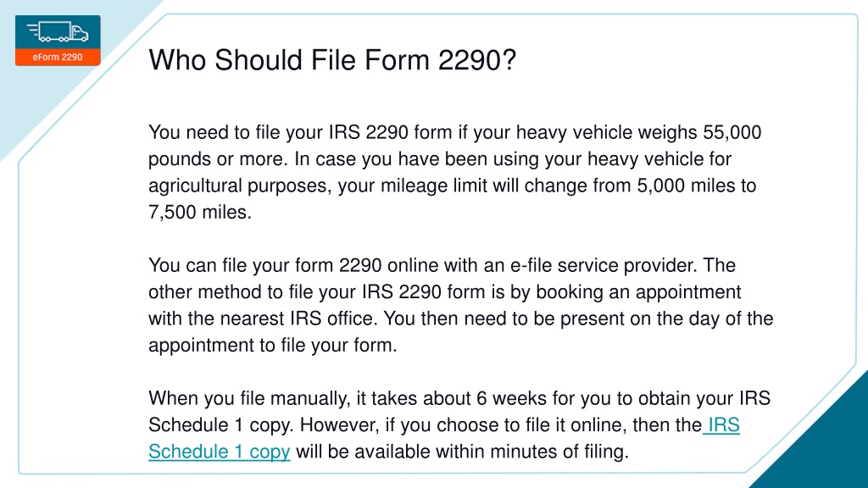Click the truck icon in the logo
This screenshot has width=868, height=488.
pos(58,31)
